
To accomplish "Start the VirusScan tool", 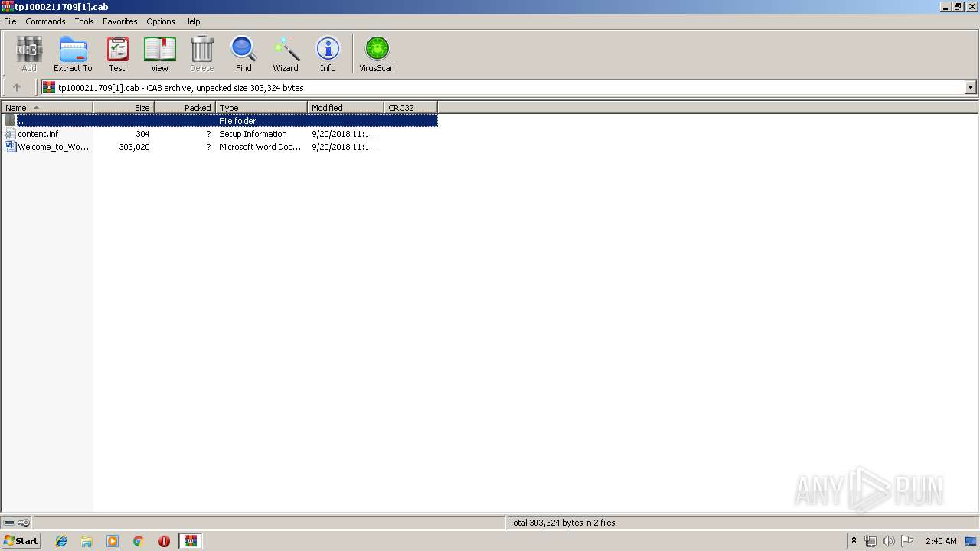I will click(377, 54).
